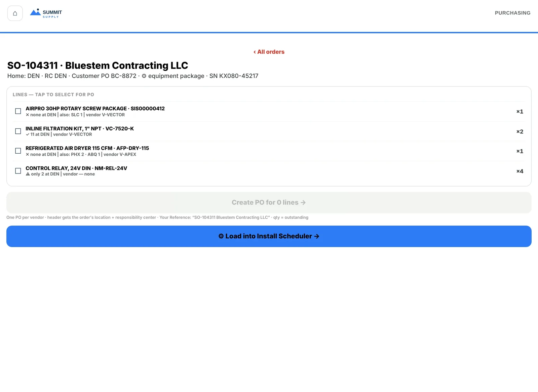The image size is (538, 392).
Task: Load order into Install Scheduler
Action: pos(269,236)
